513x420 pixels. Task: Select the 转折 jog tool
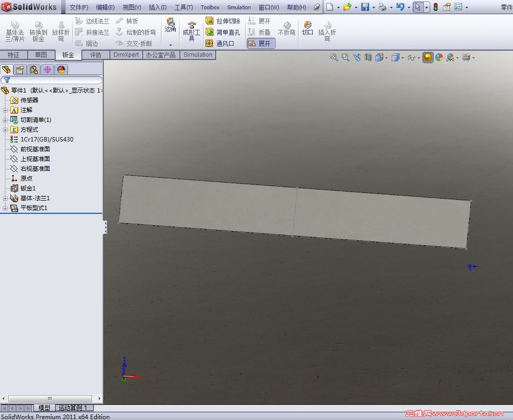127,21
